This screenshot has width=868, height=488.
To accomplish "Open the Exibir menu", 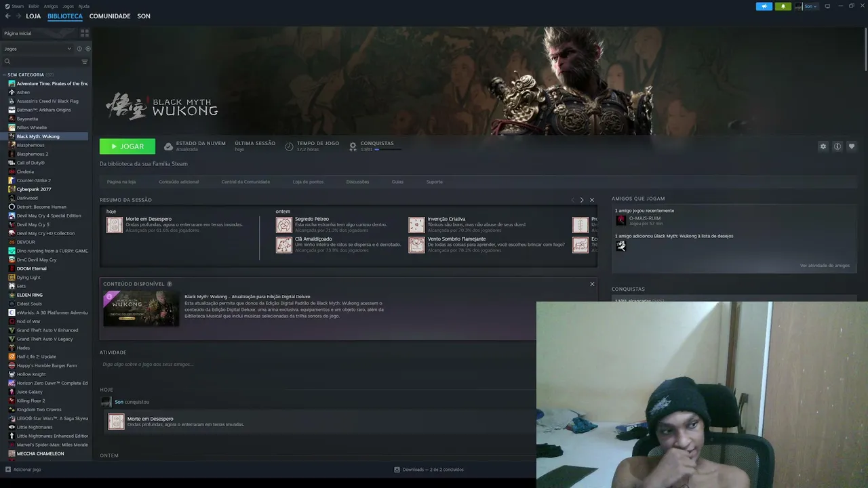I will tap(34, 6).
